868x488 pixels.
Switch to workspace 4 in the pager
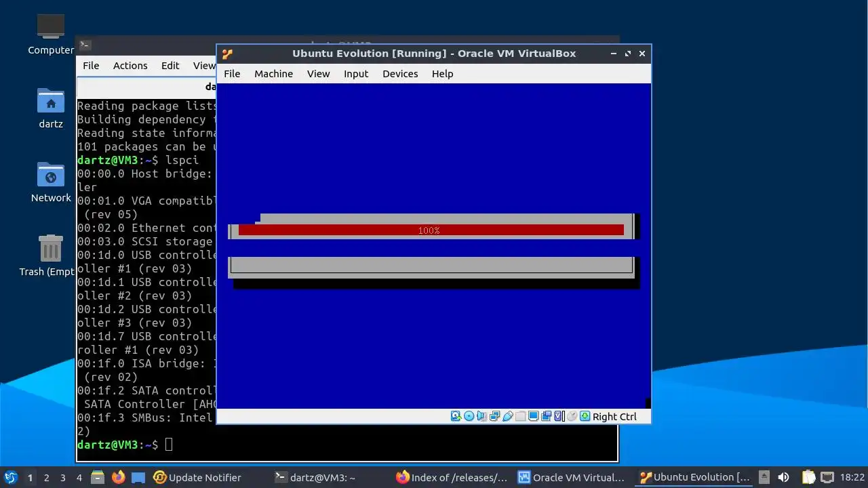tap(79, 477)
